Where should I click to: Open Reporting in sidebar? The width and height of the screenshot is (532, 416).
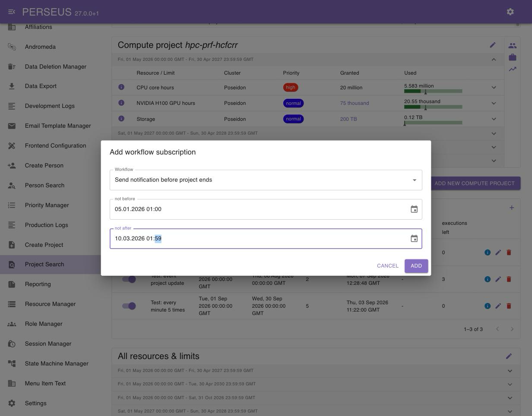point(51,284)
